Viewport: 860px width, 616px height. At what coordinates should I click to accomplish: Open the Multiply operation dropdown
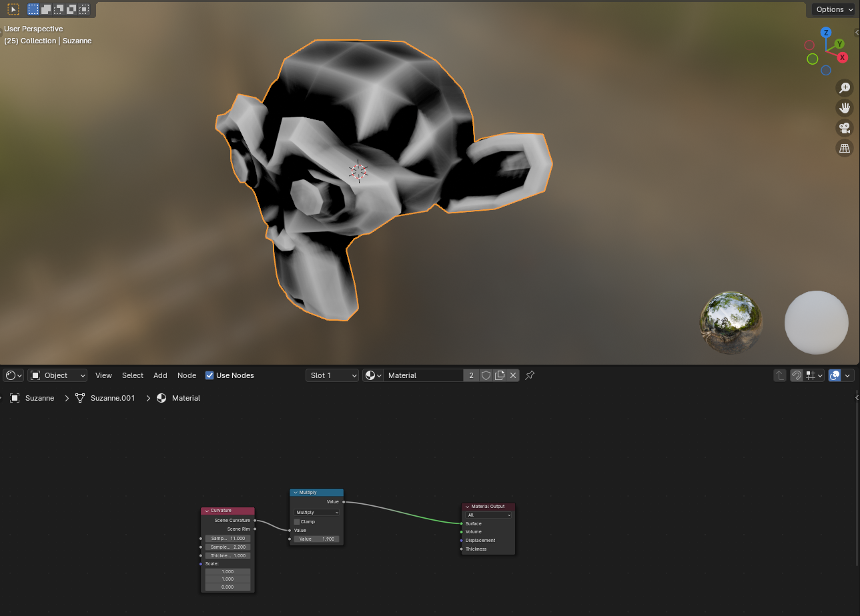point(317,513)
